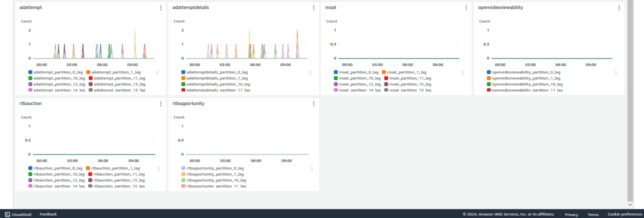Click the openvideoviewability widget title
This screenshot has width=644, height=218.
[x=500, y=7]
